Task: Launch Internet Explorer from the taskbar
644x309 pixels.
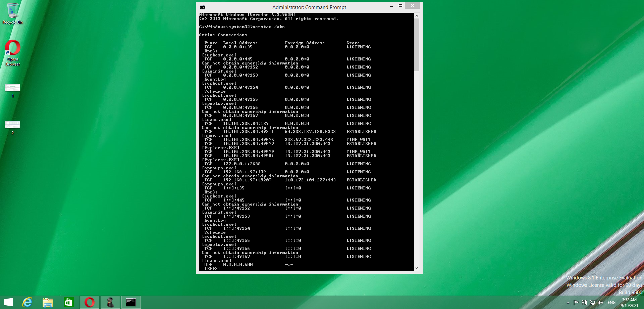Action: 27,302
